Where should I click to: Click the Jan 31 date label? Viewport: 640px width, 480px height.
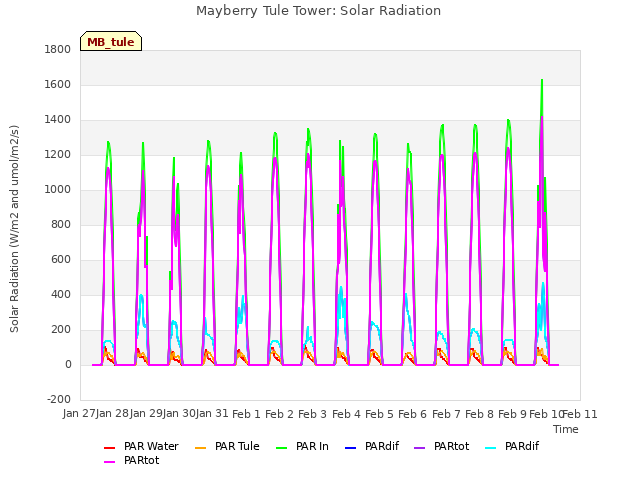coord(212,413)
